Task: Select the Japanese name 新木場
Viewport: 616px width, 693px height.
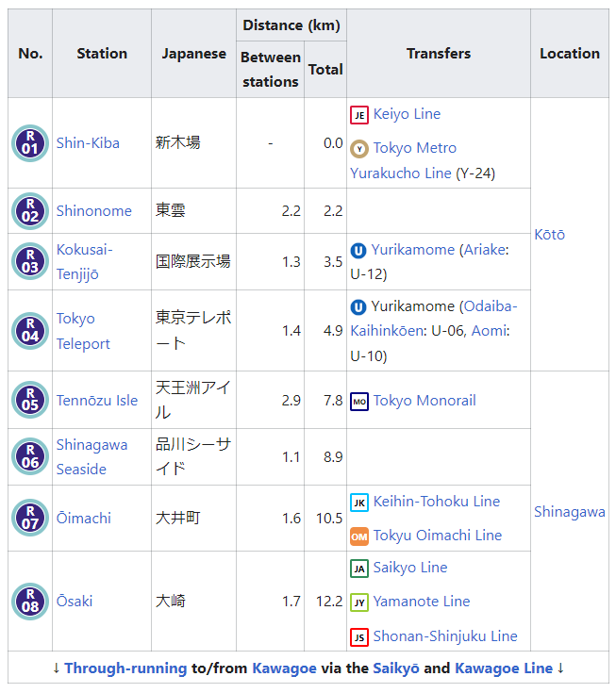Action: click(x=177, y=142)
